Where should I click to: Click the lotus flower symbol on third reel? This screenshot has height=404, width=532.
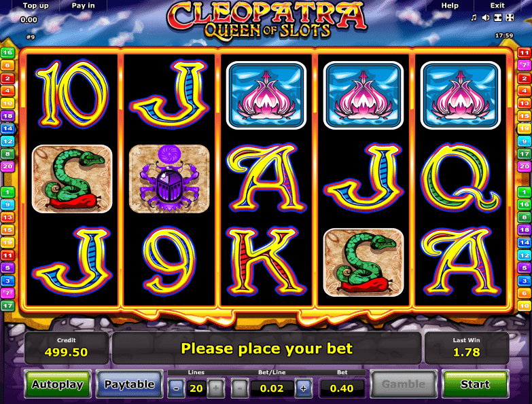[x=266, y=95]
